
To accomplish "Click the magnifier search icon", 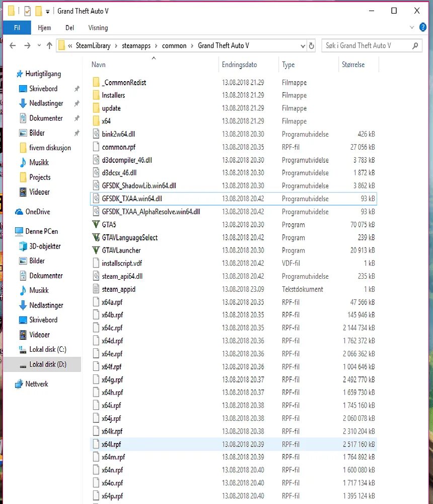I will pos(415,46).
